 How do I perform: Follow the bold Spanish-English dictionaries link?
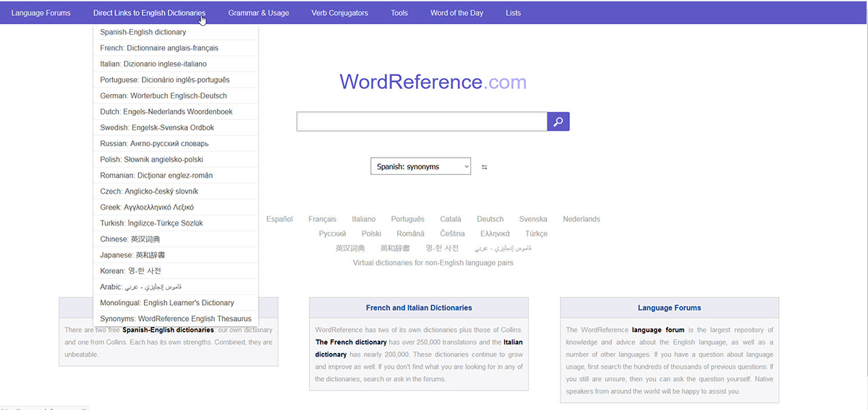click(x=168, y=330)
